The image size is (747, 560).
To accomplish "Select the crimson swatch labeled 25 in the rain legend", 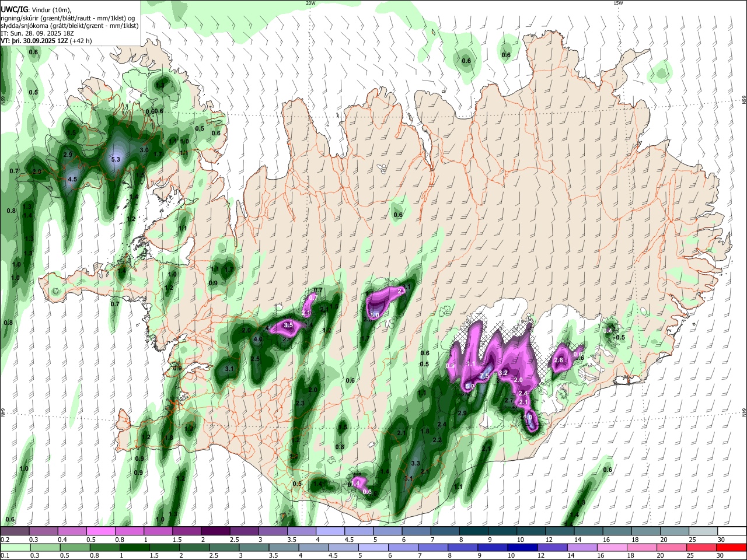I will click(x=701, y=547).
